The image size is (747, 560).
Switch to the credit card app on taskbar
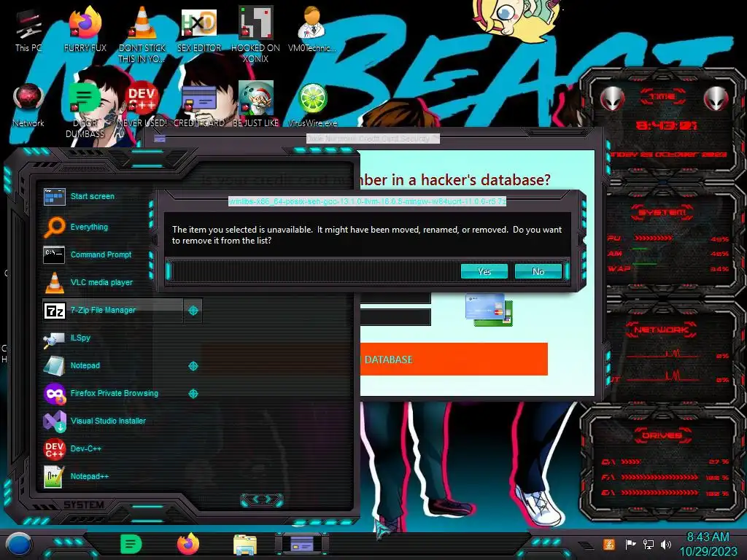302,544
